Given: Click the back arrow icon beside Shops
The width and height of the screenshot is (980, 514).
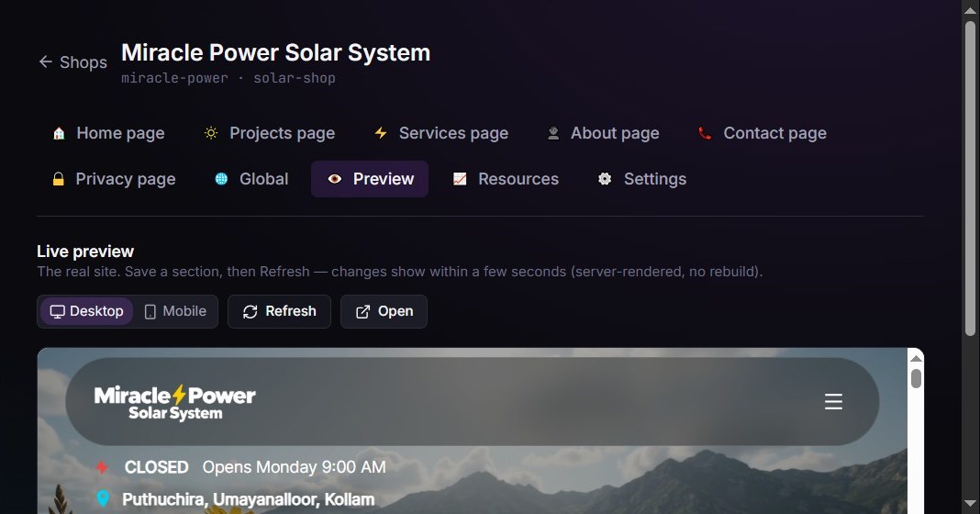Looking at the screenshot, I should point(45,61).
